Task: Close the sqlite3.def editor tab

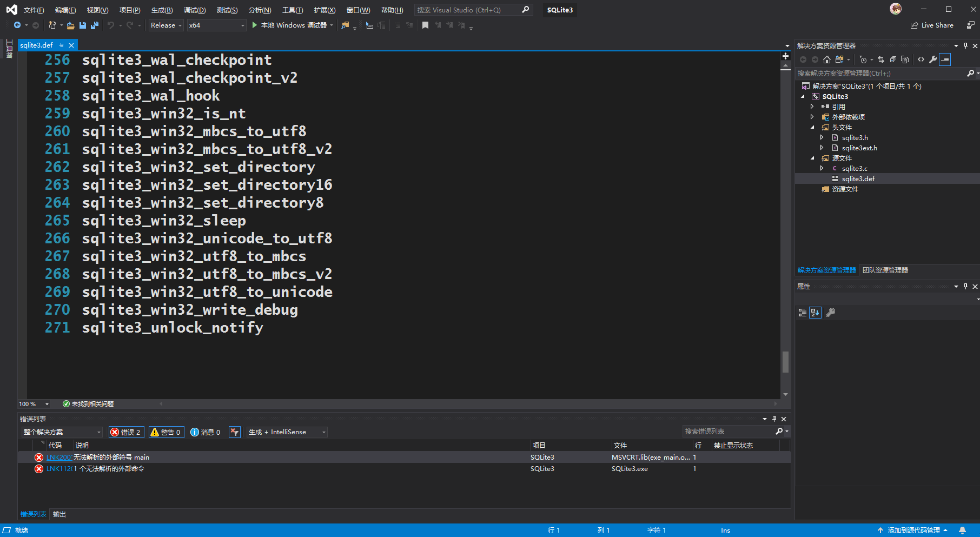Action: 71,45
